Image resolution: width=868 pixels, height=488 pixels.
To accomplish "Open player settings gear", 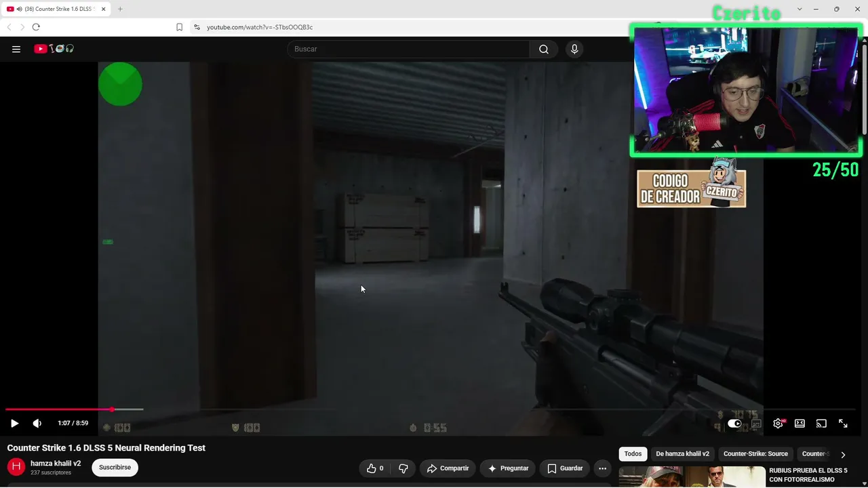I will (x=778, y=424).
